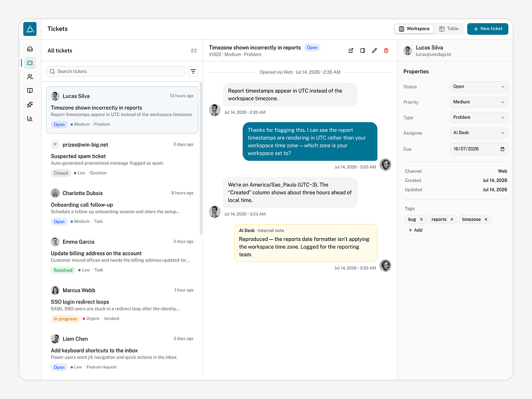
Task: Open the Customers people icon in sidebar
Action: click(30, 77)
